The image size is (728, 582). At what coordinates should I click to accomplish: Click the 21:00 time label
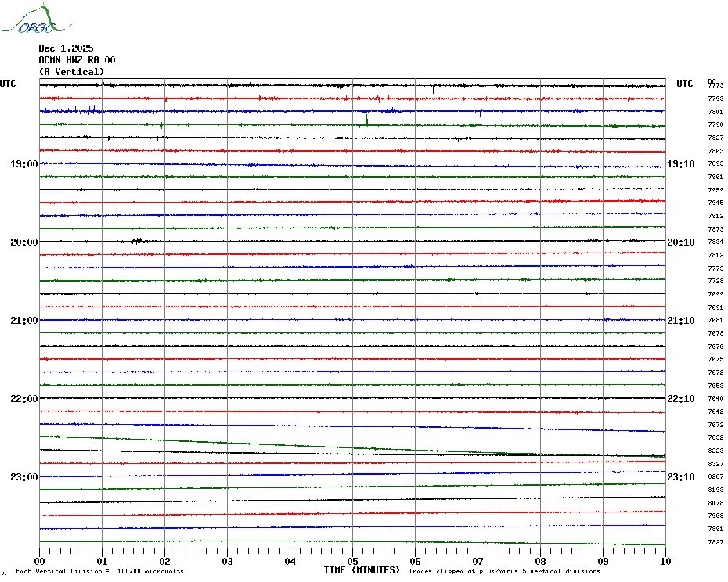coord(24,320)
